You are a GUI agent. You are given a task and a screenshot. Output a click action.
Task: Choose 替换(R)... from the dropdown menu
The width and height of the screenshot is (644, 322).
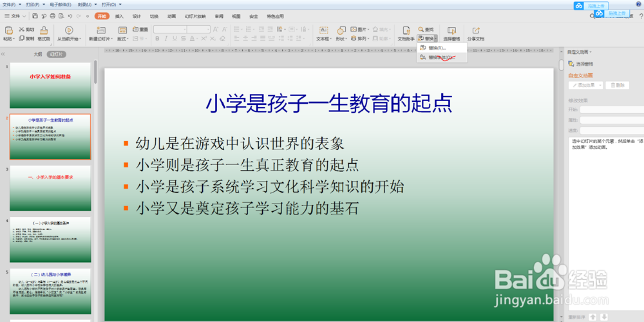pyautogui.click(x=442, y=48)
